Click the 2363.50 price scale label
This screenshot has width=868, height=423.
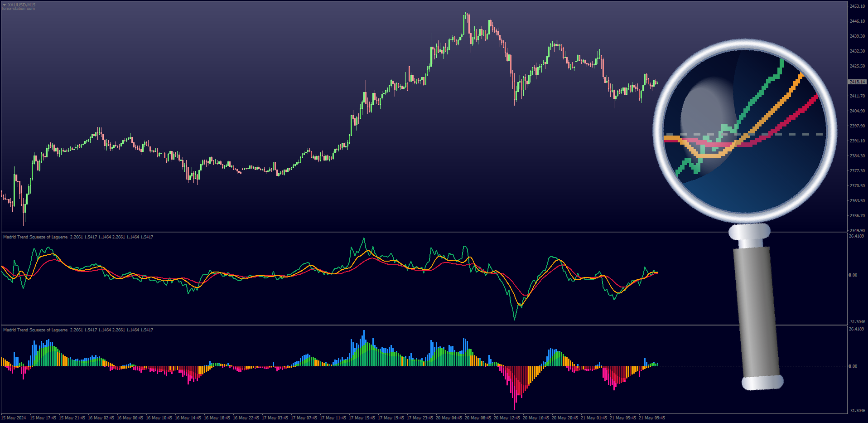tap(857, 201)
